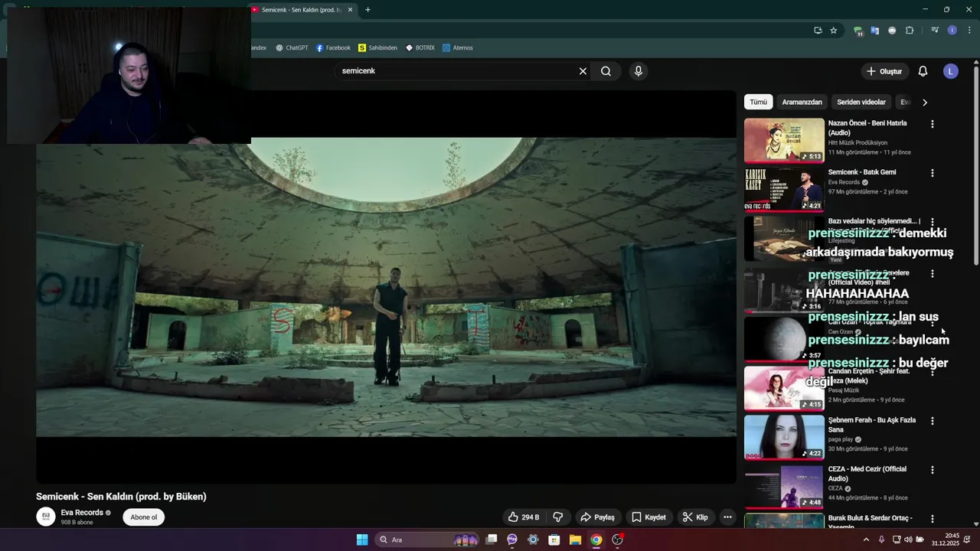Open CEZA - Med Cezir thumbnail
Viewport: 980px width, 551px height.
click(784, 487)
